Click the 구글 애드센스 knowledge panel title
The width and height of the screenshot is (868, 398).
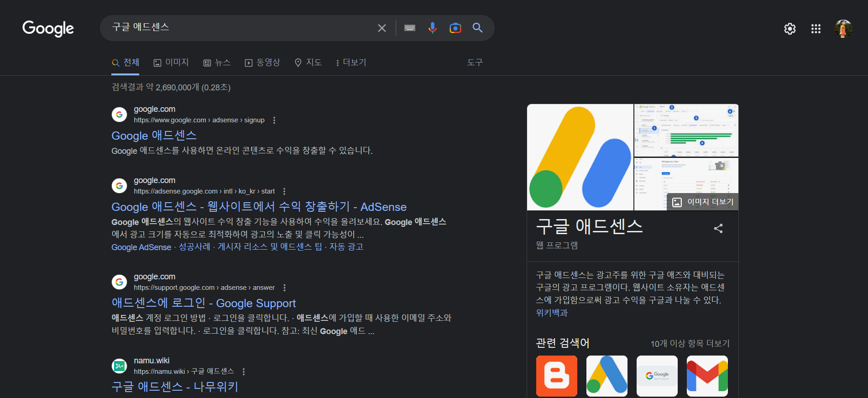pos(589,226)
